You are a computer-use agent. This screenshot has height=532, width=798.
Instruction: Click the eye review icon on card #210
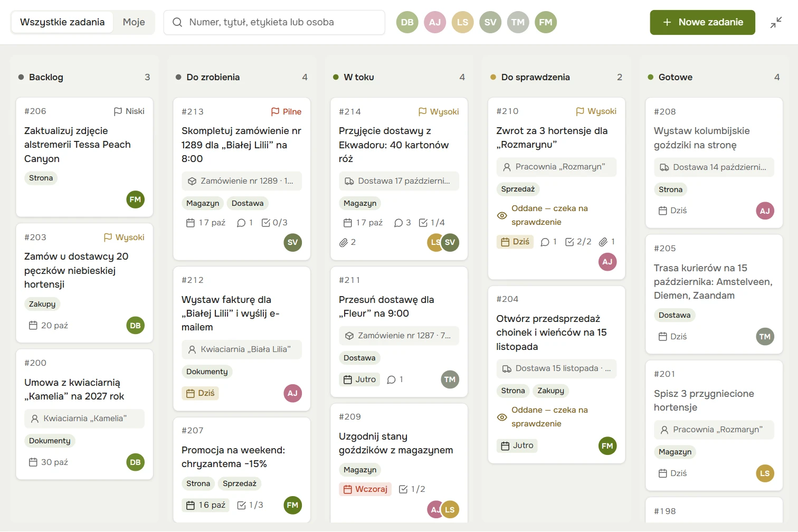coord(502,215)
